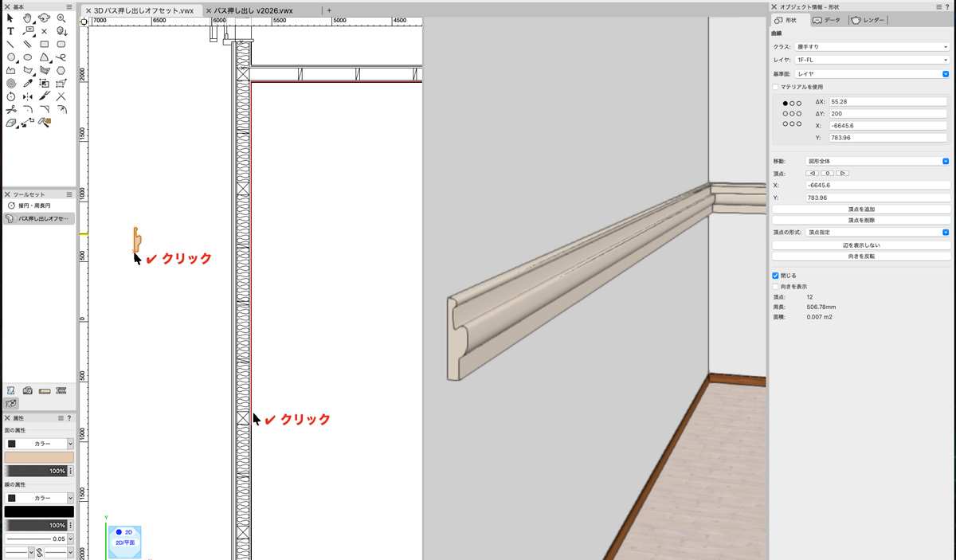The height and width of the screenshot is (560, 956).
Task: Click the 向きを反転 button
Action: pyautogui.click(x=861, y=257)
